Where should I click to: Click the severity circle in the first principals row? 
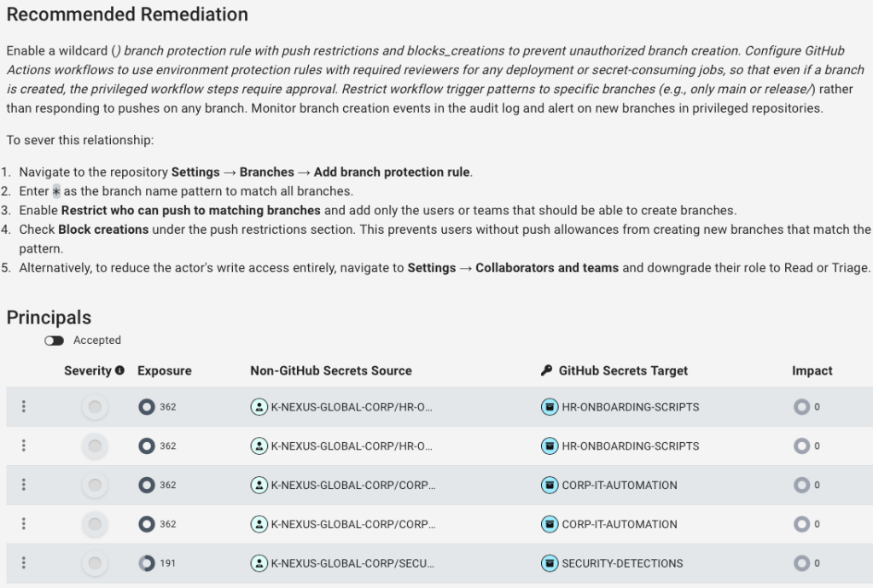95,407
